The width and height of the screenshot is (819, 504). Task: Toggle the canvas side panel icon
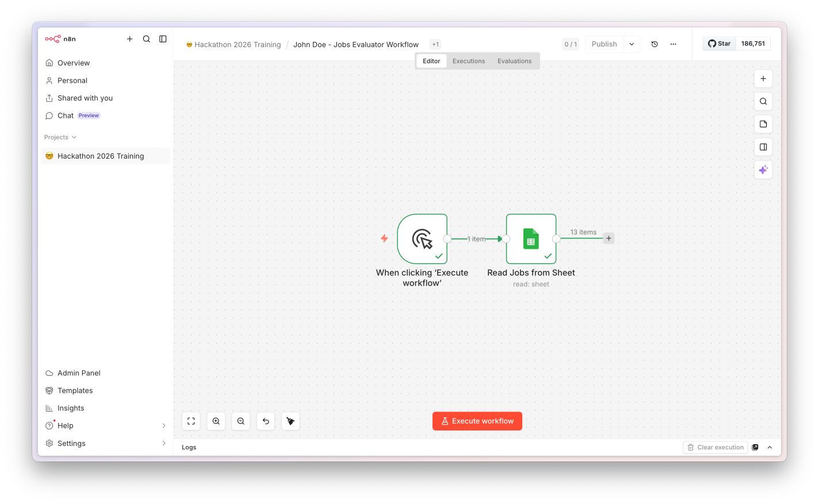tap(763, 147)
